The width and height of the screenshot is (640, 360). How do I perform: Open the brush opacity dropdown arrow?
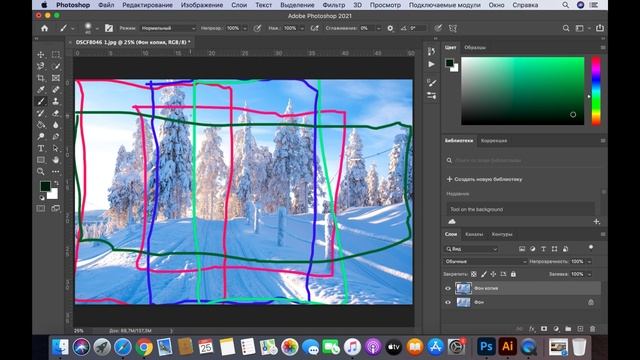coord(245,29)
